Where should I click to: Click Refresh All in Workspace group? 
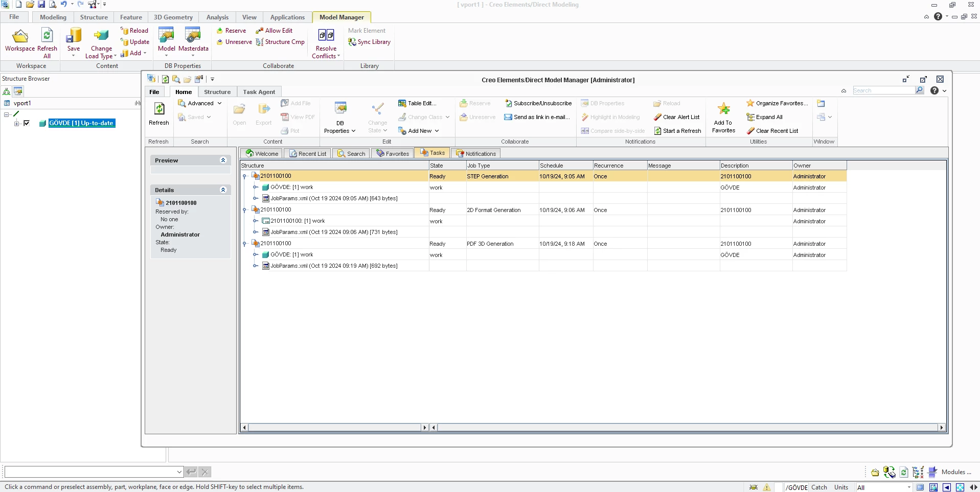[47, 43]
